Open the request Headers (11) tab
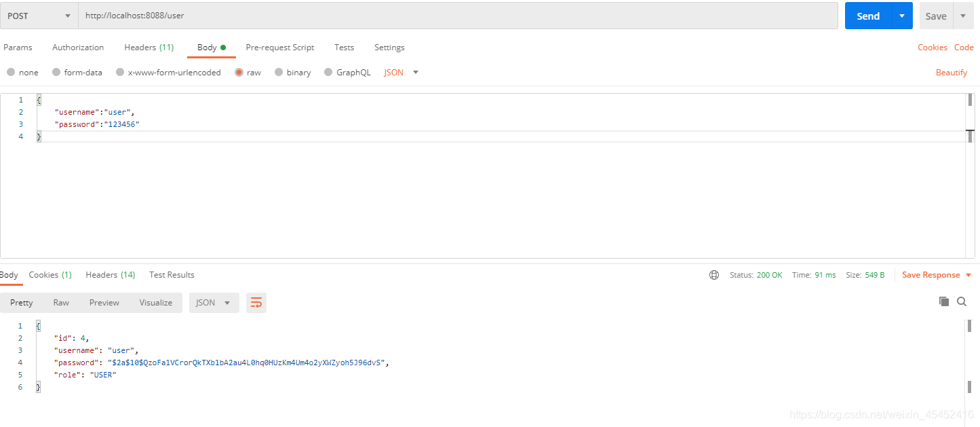Viewport: 980px width, 427px height. [149, 48]
